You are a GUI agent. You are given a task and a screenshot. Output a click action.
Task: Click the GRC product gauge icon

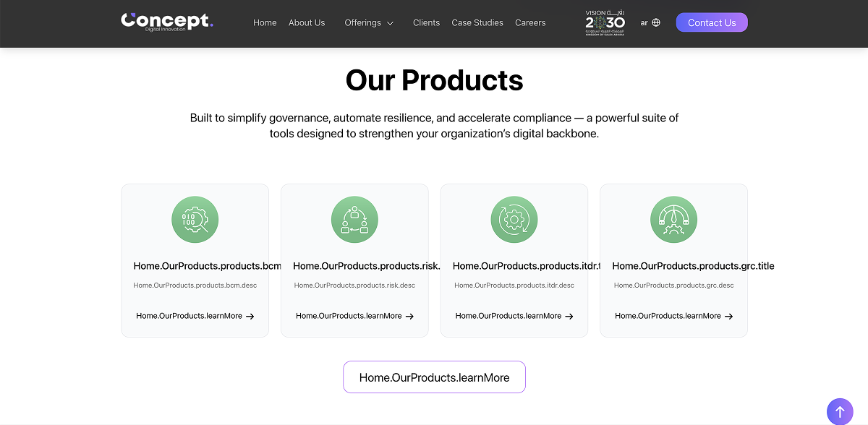point(673,220)
